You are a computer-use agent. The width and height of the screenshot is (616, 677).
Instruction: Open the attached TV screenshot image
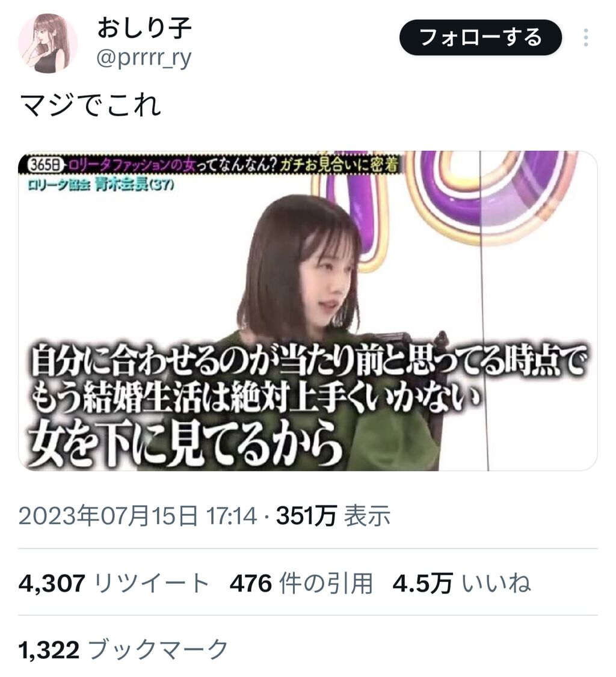pyautogui.click(x=307, y=310)
